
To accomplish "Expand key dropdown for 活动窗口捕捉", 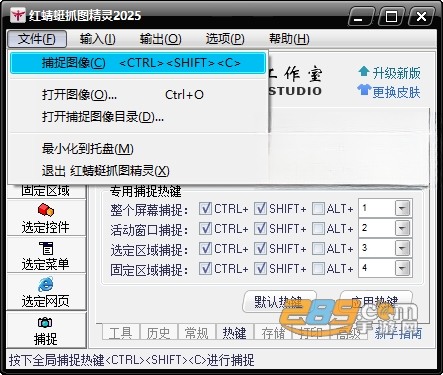I will 402,229.
